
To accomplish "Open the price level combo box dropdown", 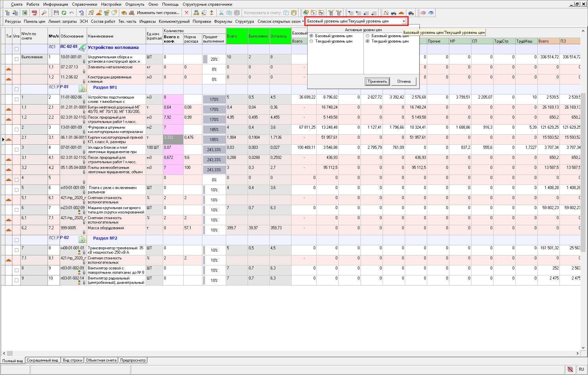I will 404,21.
